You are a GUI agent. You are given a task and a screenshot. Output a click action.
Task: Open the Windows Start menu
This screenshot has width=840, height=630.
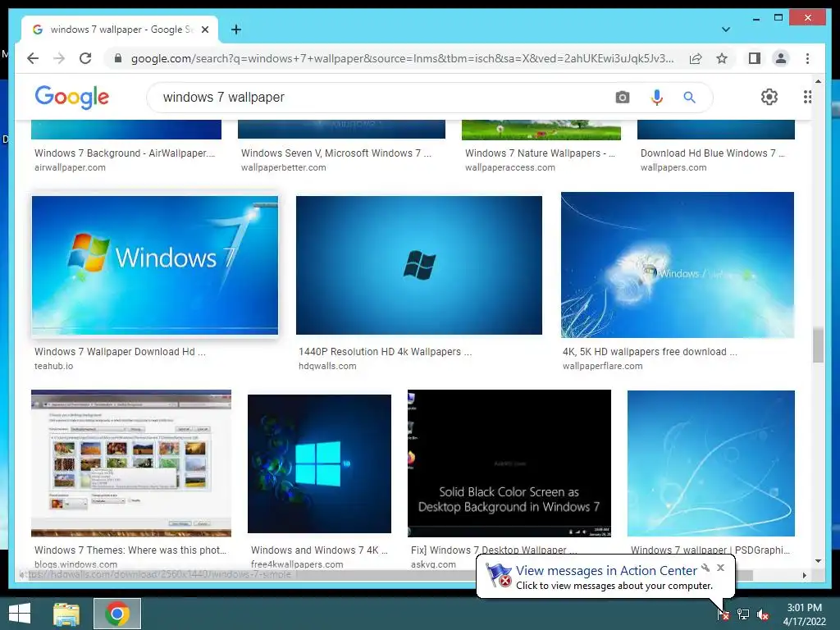click(x=20, y=614)
